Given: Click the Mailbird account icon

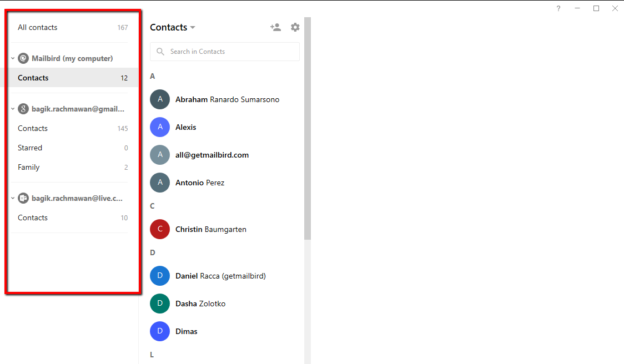Looking at the screenshot, I should point(23,58).
